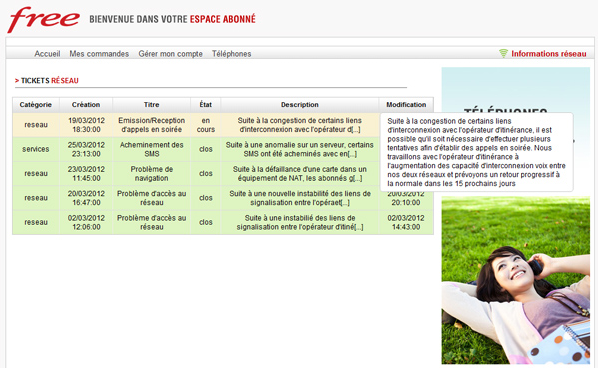598x368 pixels.
Task: Click 'Problème d'accès au réseau' in 20/03/2012 row
Action: [x=151, y=198]
